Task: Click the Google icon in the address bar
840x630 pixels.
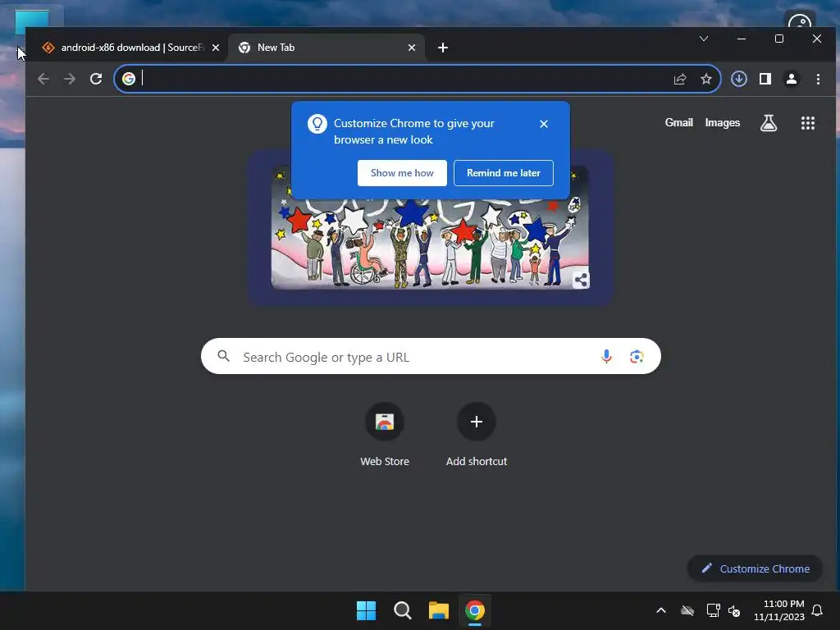Action: [129, 79]
